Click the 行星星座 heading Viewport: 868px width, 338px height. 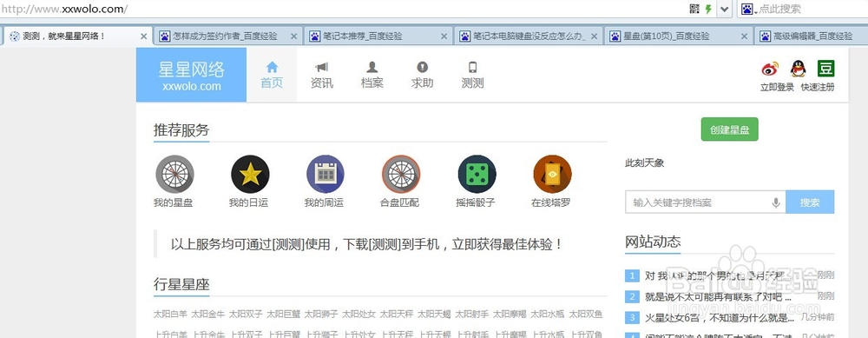181,284
